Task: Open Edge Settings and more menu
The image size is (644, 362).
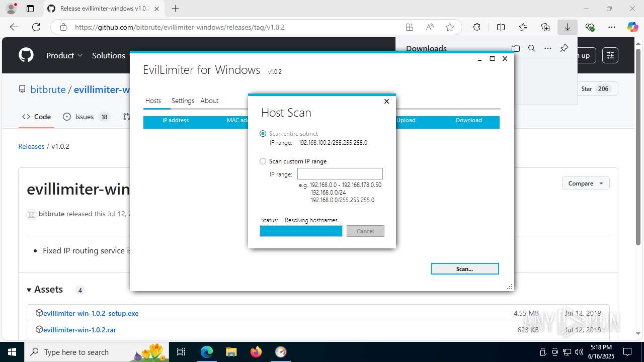Action: 612,27
